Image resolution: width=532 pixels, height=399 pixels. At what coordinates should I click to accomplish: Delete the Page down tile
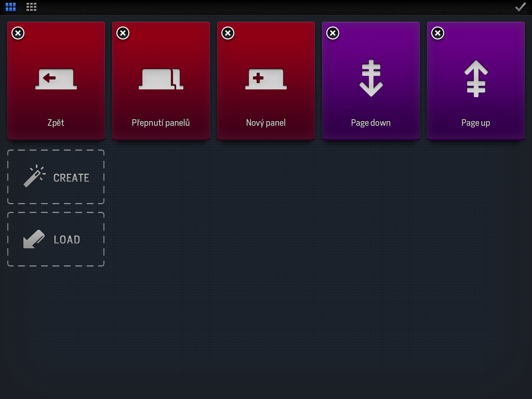(x=332, y=33)
